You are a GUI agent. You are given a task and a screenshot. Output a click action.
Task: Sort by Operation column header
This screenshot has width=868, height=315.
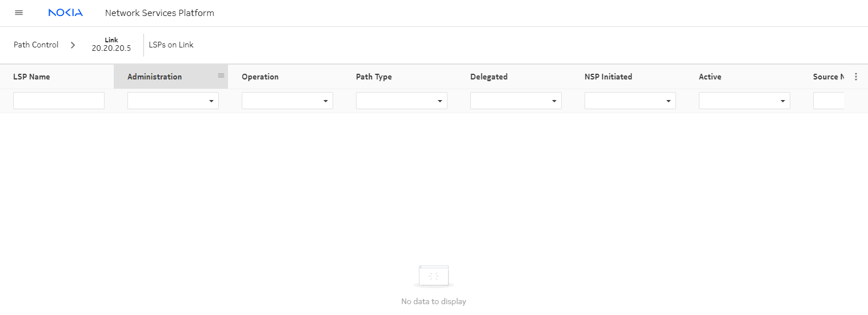260,77
